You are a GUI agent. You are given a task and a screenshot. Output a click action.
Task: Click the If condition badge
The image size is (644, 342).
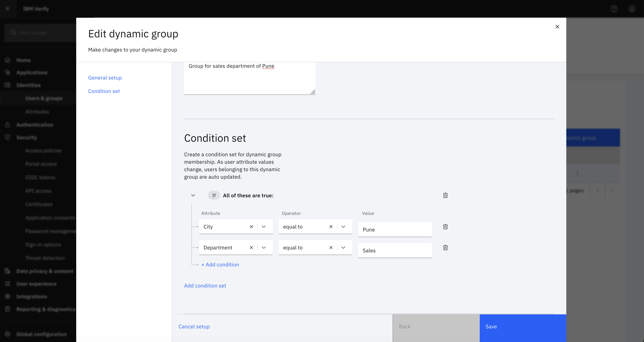[x=214, y=195]
